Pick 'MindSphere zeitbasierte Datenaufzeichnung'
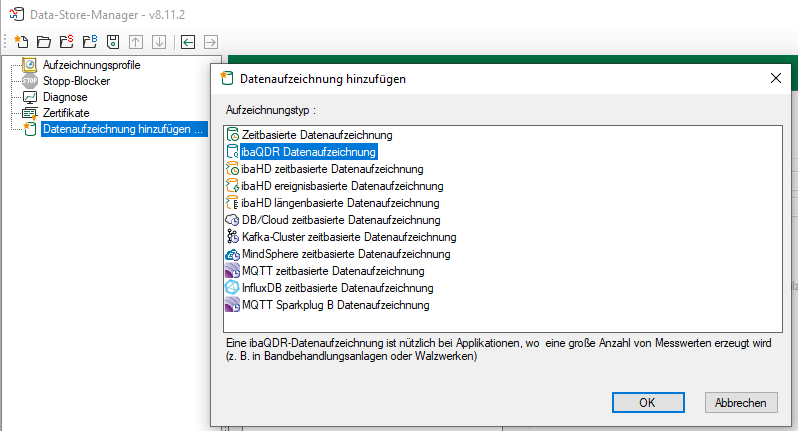Screen dimensions: 798x431 point(346,254)
